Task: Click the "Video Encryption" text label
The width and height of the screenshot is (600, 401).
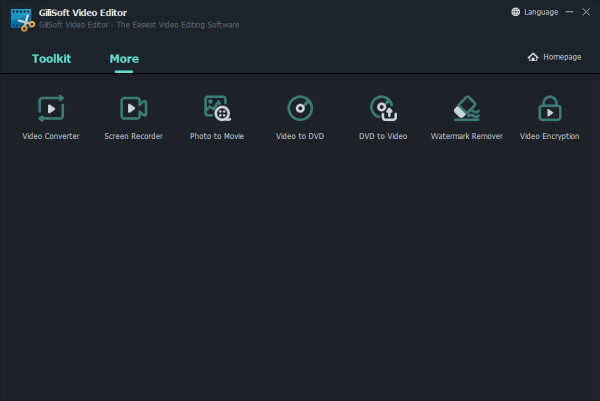Action: click(x=549, y=136)
